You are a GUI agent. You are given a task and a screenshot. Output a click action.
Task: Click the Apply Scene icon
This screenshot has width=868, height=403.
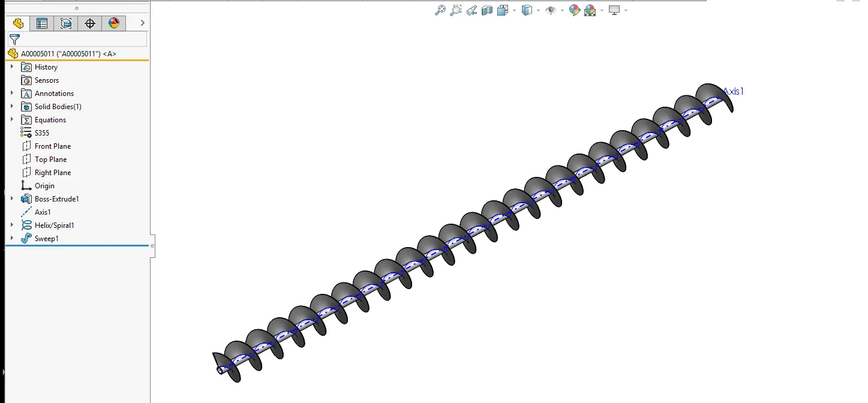[x=590, y=10]
